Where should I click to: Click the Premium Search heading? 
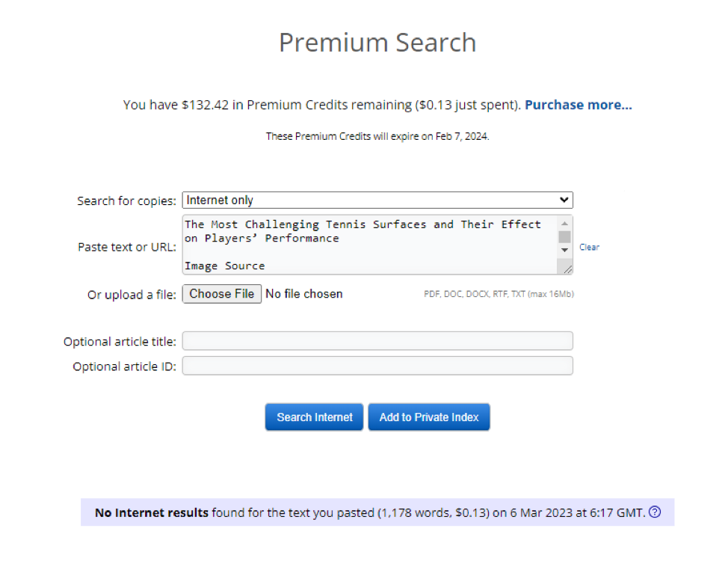(x=377, y=43)
